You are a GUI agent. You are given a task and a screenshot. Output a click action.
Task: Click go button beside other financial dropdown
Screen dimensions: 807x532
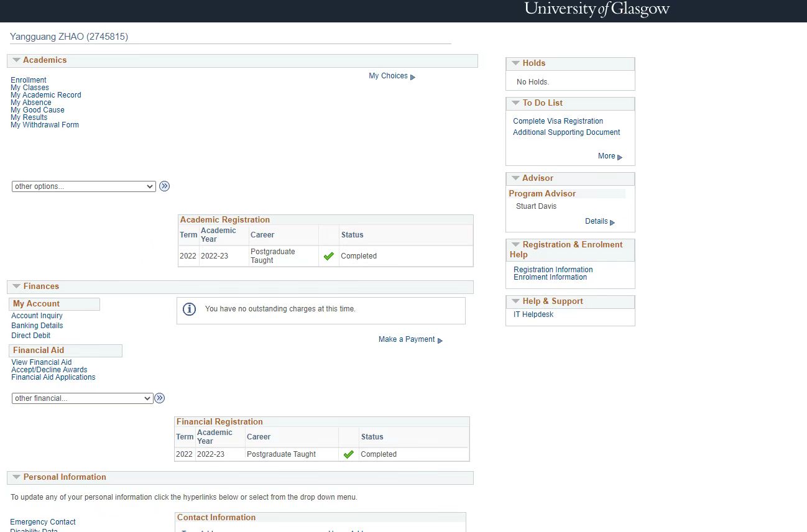click(160, 398)
